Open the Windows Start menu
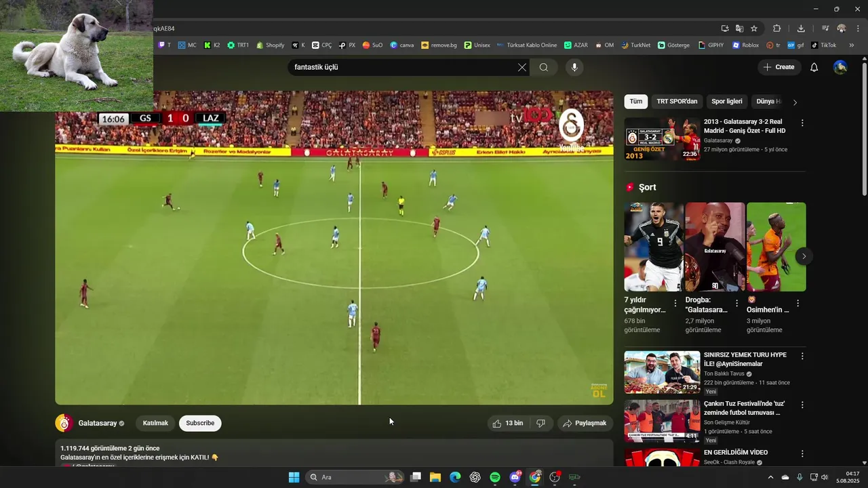Screen dimensions: 868x488 pyautogui.click(x=294, y=477)
